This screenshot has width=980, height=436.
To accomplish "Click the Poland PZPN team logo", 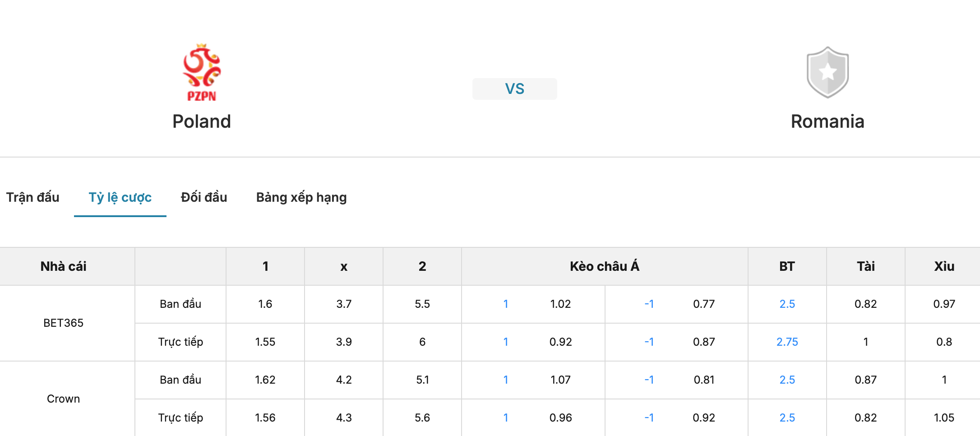I will pyautogui.click(x=202, y=72).
